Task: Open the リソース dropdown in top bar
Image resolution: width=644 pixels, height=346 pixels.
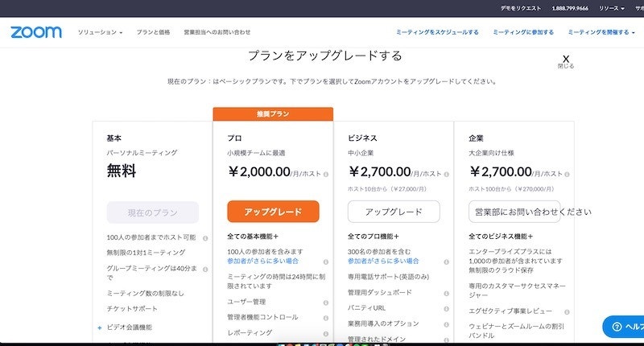Action: (609, 7)
